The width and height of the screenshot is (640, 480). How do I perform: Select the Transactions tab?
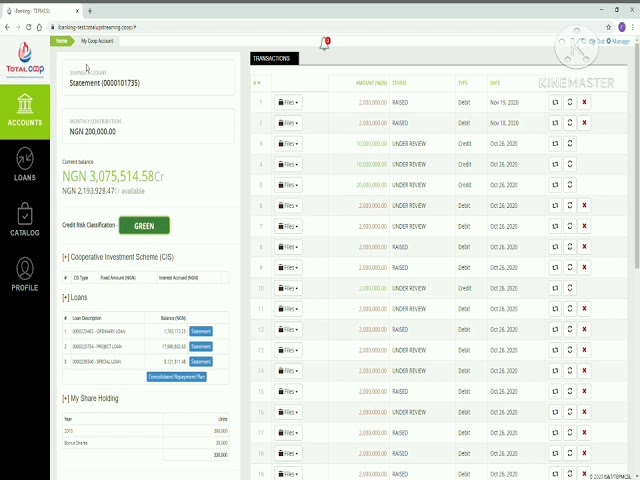point(274,58)
